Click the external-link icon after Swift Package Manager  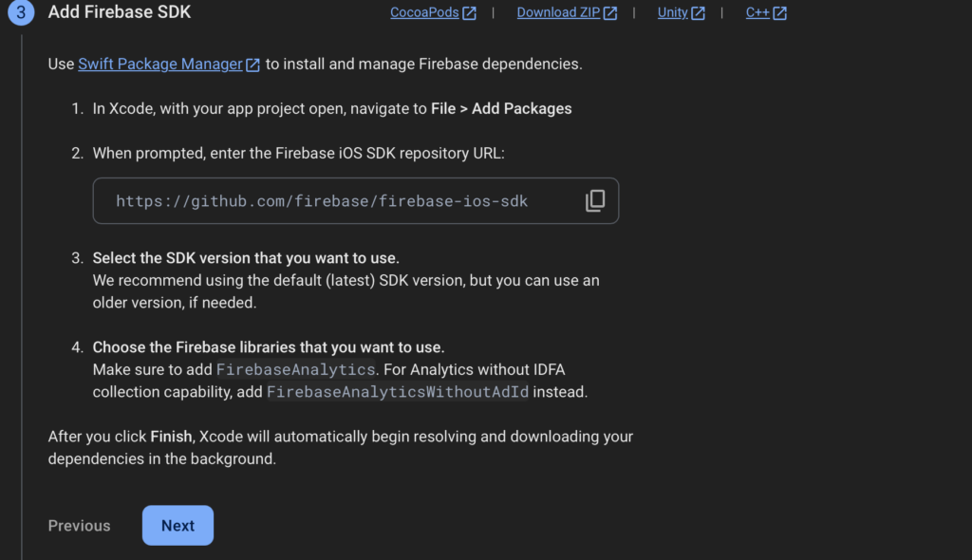252,65
